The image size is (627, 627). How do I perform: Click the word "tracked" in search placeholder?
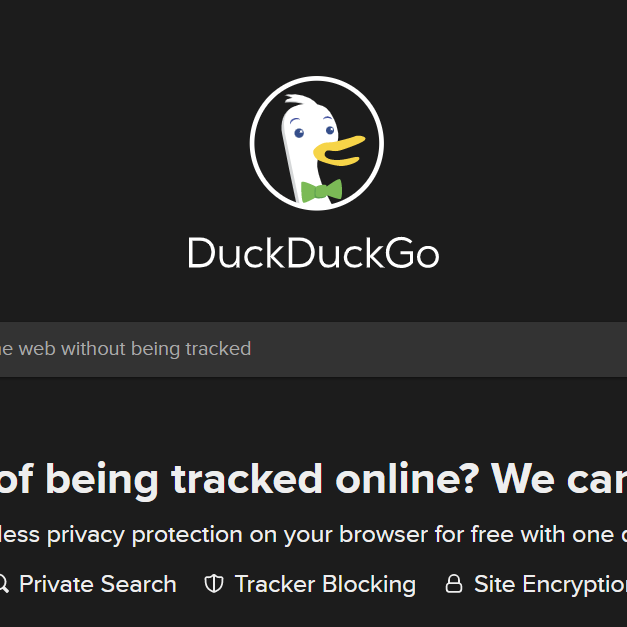[x=218, y=349]
